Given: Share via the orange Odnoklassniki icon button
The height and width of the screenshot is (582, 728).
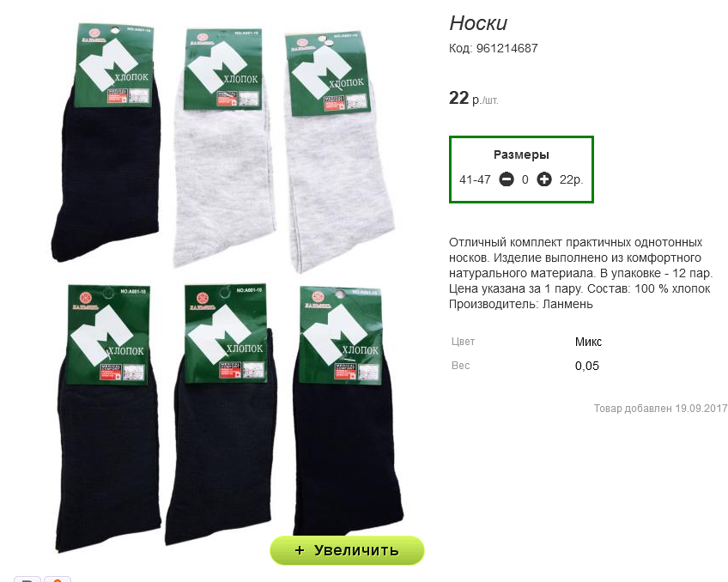Looking at the screenshot, I should [x=58, y=579].
